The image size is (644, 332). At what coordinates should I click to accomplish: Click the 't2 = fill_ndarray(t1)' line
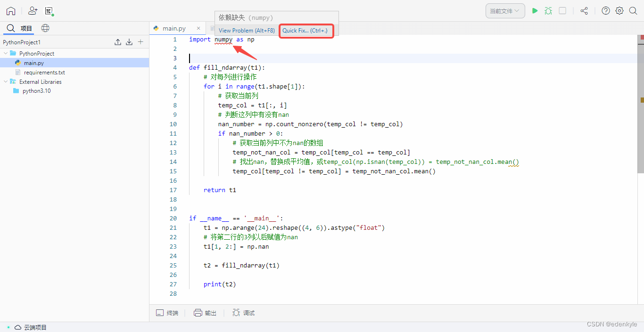pyautogui.click(x=241, y=265)
